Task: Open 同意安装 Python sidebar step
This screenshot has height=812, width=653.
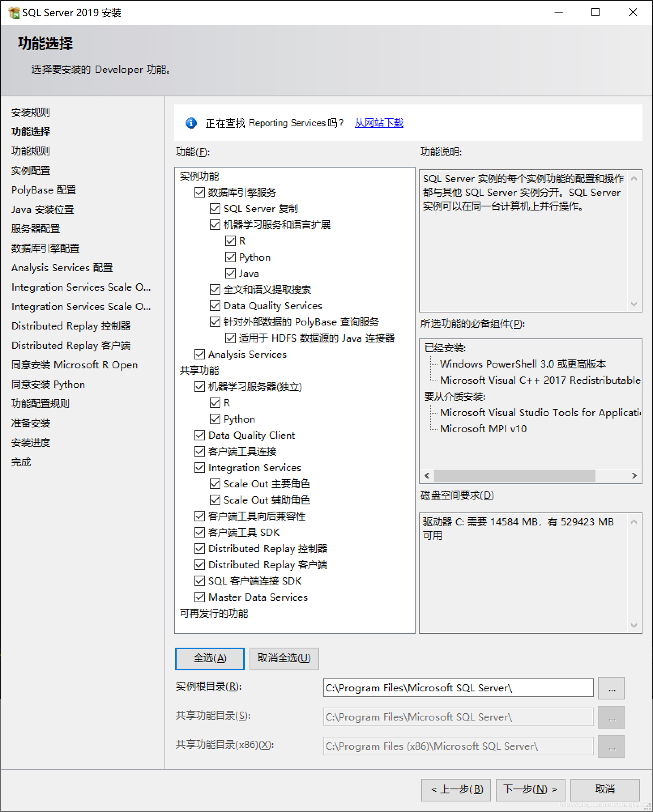Action: click(48, 384)
